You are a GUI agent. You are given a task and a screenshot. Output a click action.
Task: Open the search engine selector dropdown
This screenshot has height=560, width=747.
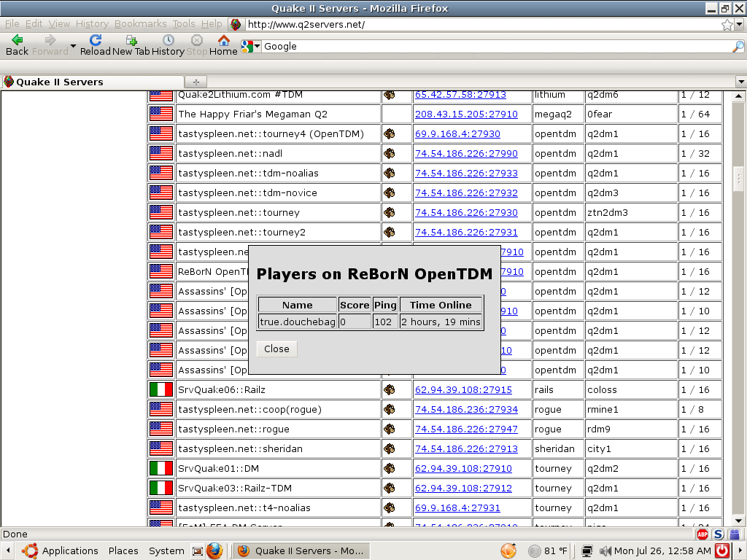click(252, 47)
